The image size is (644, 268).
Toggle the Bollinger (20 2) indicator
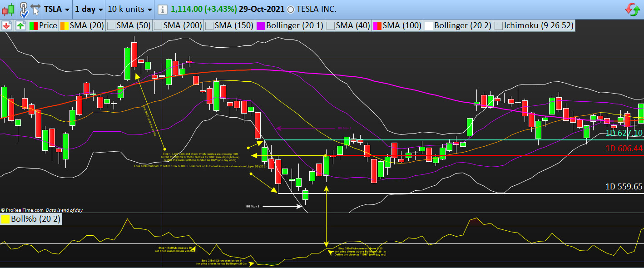tap(458, 25)
